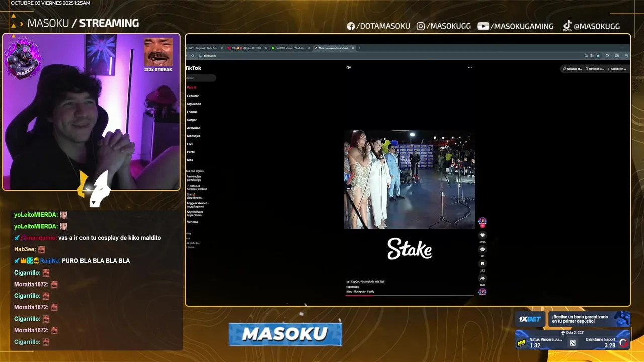Open the hashtag '#kickperu'
Image resolution: width=644 pixels, height=362 pixels.
click(359, 292)
